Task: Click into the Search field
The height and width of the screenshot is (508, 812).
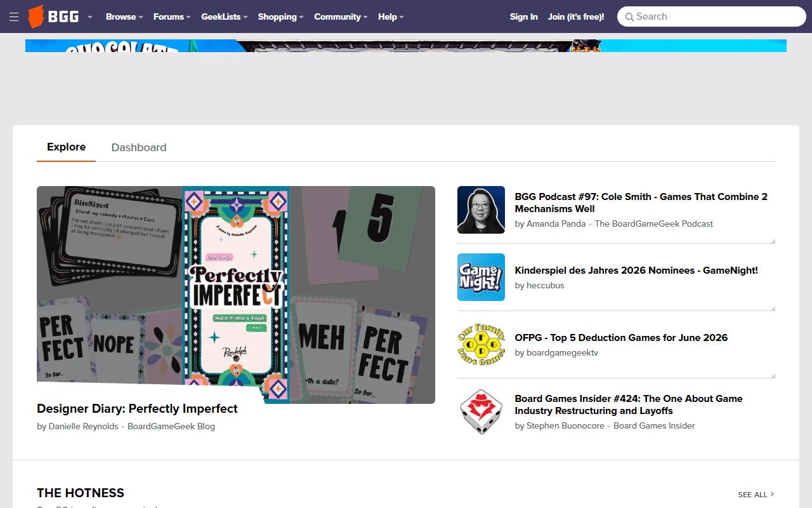Action: point(712,17)
